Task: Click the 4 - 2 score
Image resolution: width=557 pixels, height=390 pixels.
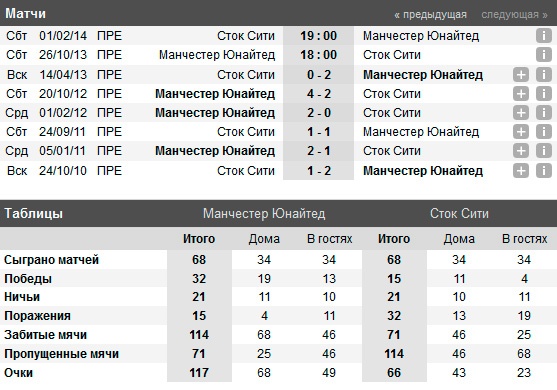Action: point(319,94)
